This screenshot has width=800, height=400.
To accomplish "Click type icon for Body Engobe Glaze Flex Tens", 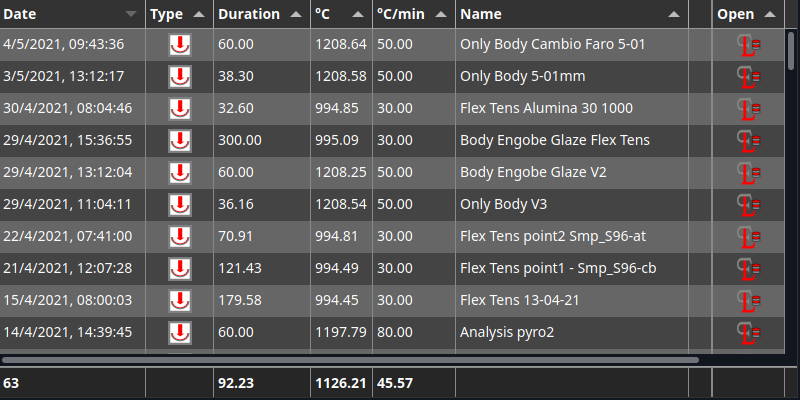I will click(x=180, y=141).
